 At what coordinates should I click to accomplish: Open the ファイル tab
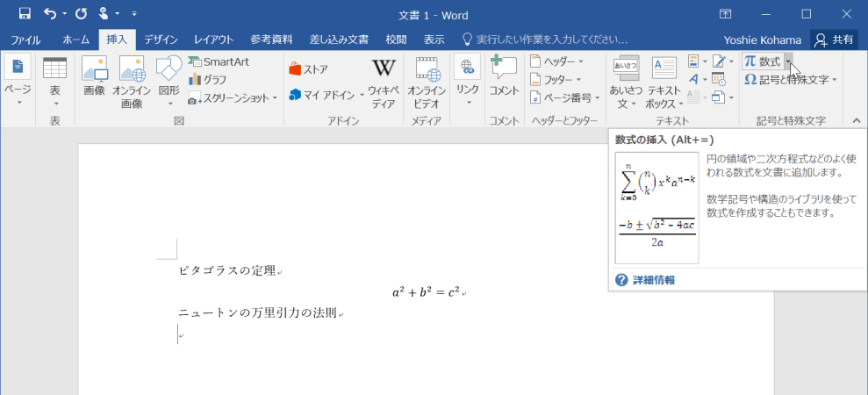25,39
